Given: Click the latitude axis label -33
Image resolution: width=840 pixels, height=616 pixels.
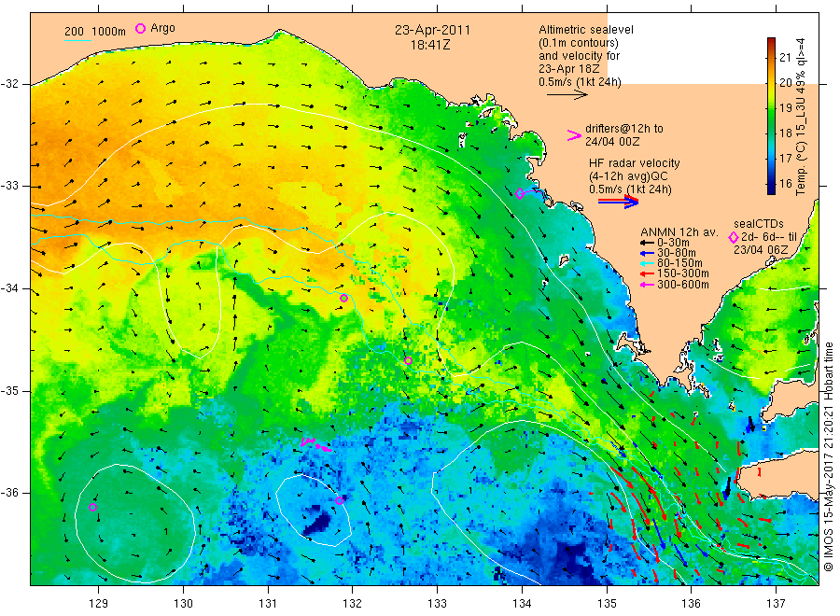Looking at the screenshot, I should pos(9,186).
